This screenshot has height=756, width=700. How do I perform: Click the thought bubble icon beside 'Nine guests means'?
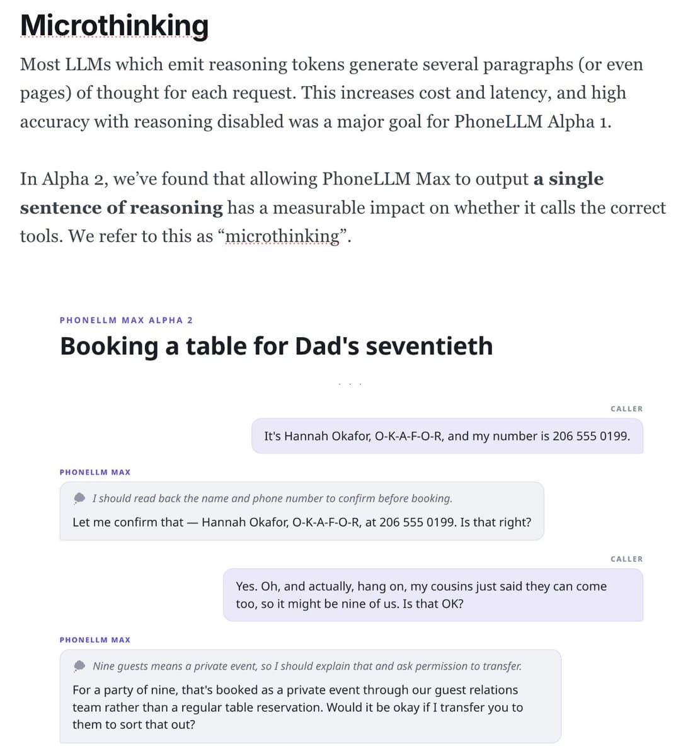coord(79,666)
